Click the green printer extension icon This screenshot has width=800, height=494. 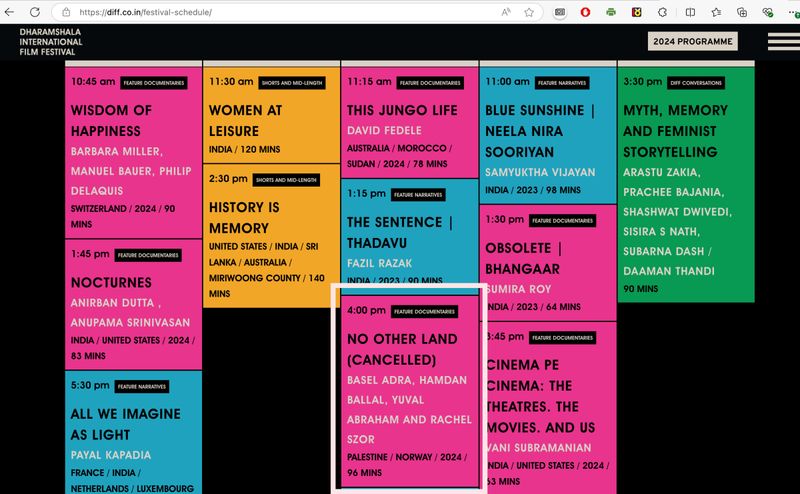coord(611,12)
